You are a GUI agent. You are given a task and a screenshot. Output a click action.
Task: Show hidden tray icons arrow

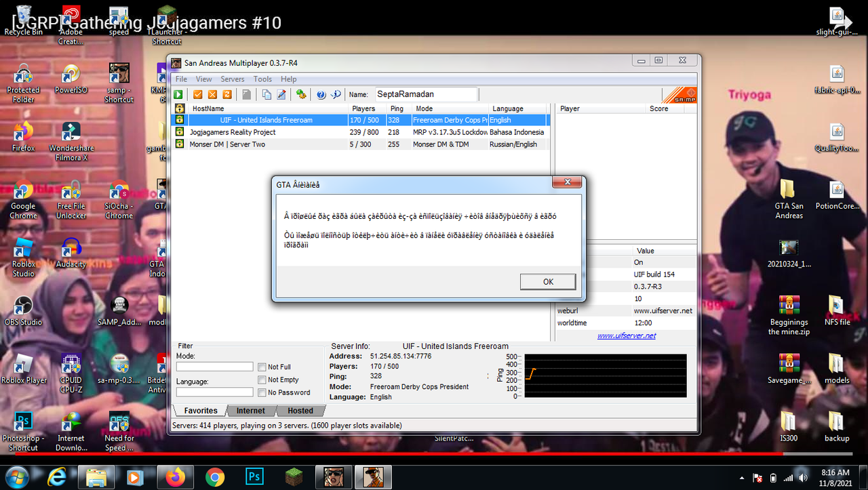[742, 478]
